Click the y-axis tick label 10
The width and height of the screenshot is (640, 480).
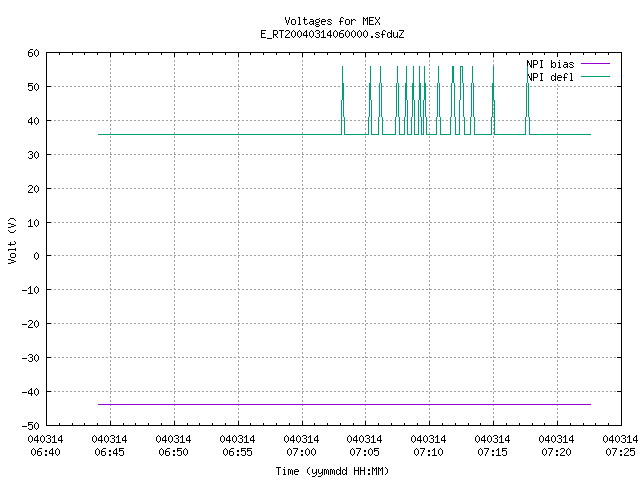click(x=33, y=223)
